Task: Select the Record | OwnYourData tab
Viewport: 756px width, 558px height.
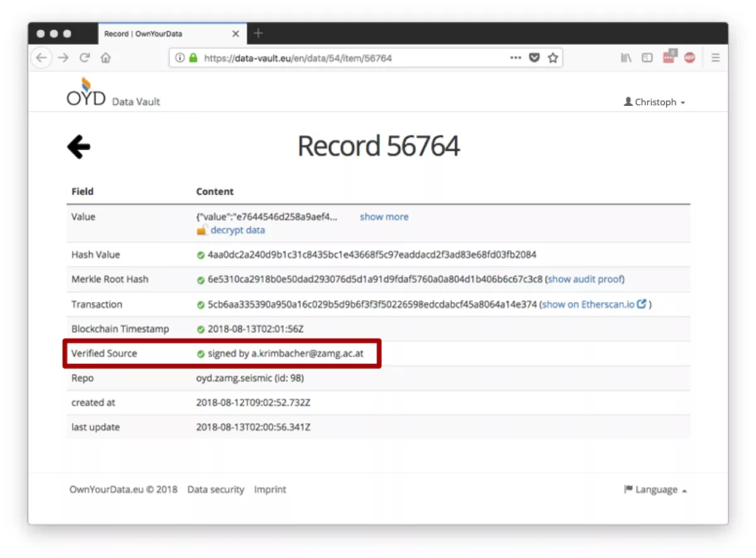Action: tap(164, 34)
